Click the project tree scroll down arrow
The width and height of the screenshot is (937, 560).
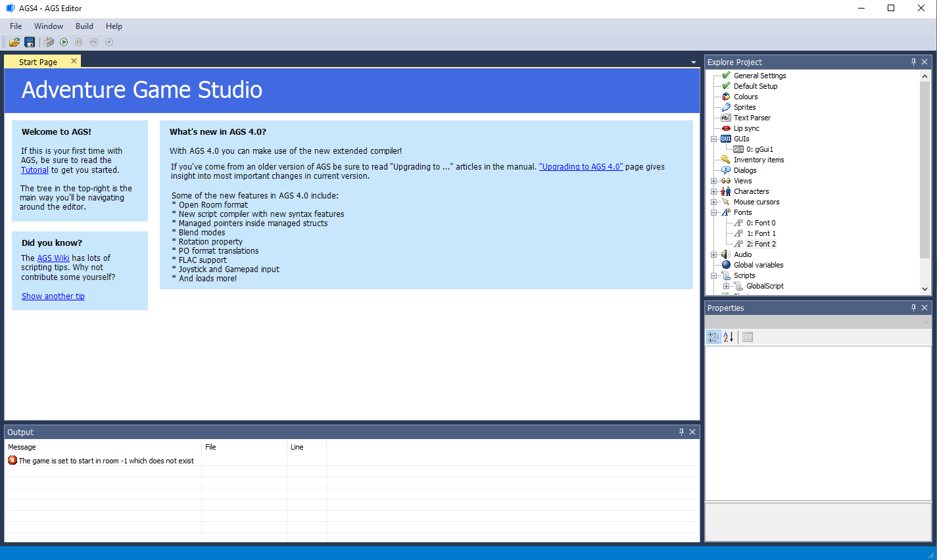925,289
